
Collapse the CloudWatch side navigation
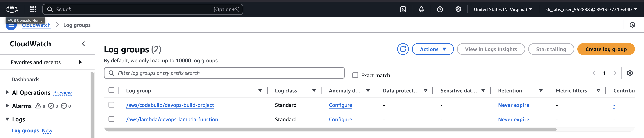[84, 44]
